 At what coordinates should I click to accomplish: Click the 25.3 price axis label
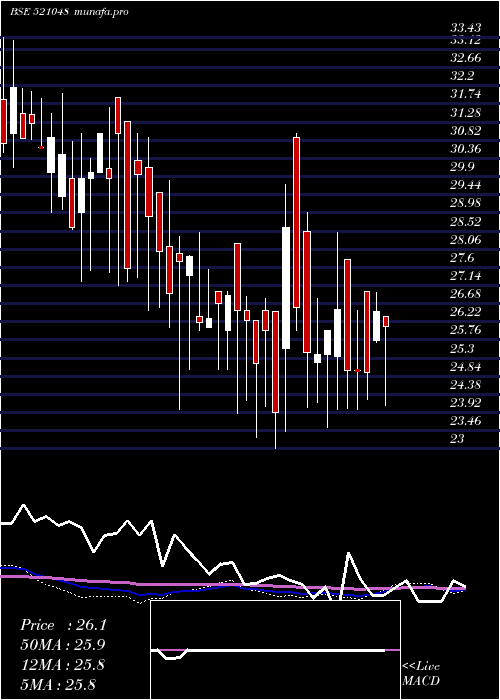[462, 349]
